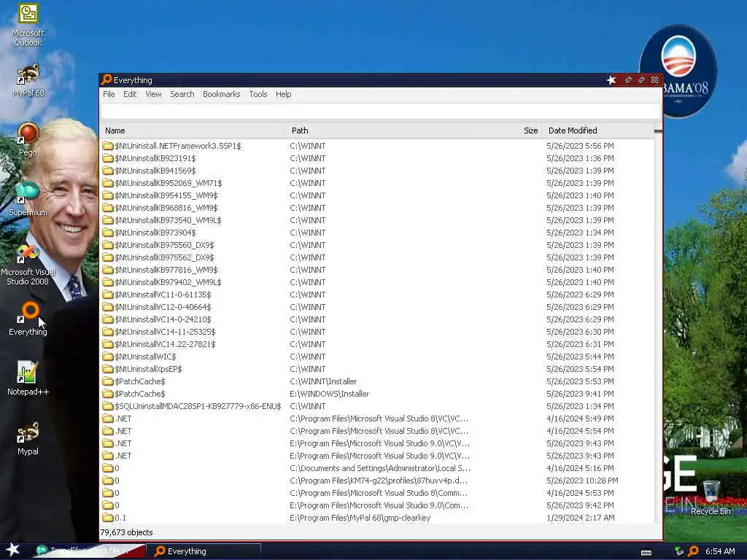
Task: Sort by the Path column header
Action: click(x=379, y=131)
